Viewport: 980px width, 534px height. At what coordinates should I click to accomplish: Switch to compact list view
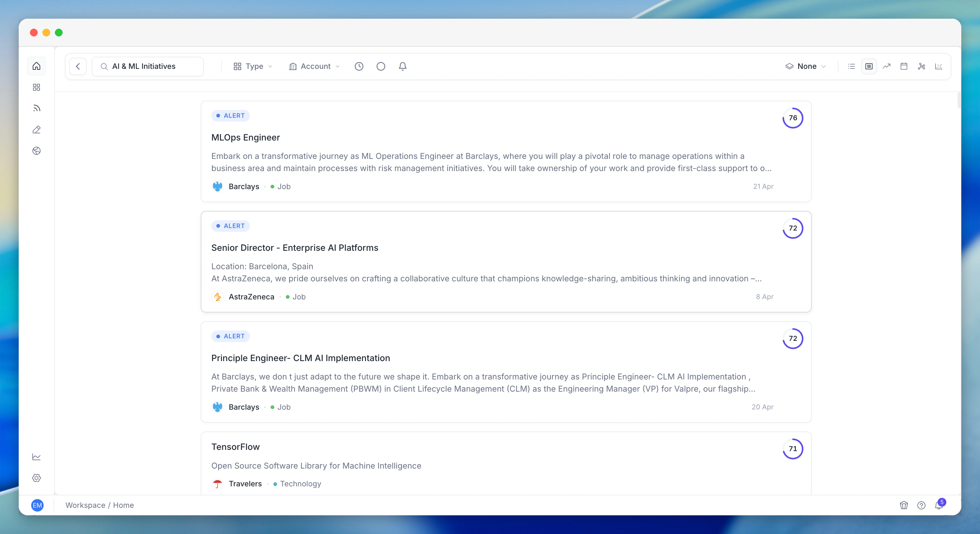click(851, 66)
